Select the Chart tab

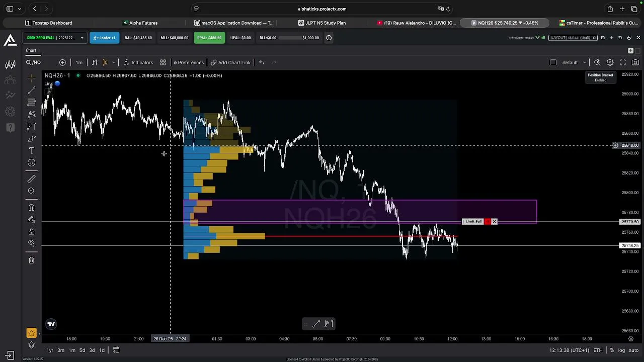pyautogui.click(x=31, y=50)
